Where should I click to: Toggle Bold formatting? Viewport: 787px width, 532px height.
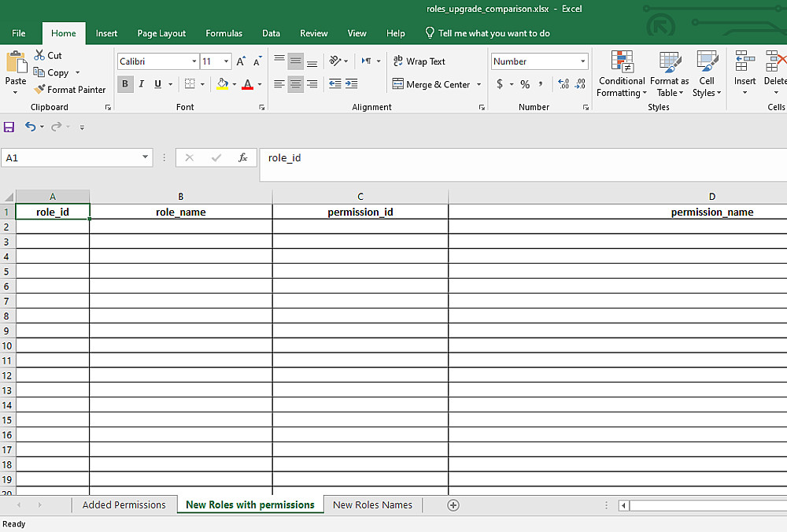coord(125,84)
